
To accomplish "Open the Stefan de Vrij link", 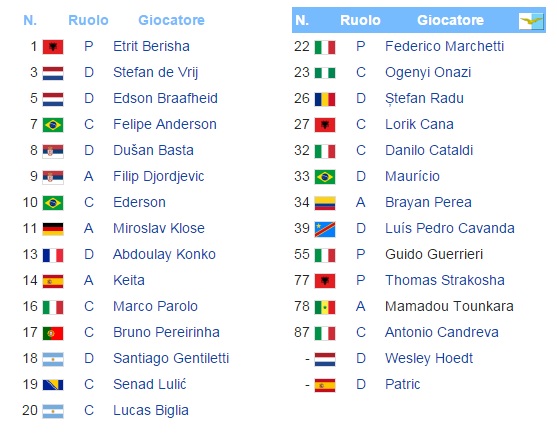I will click(156, 73).
